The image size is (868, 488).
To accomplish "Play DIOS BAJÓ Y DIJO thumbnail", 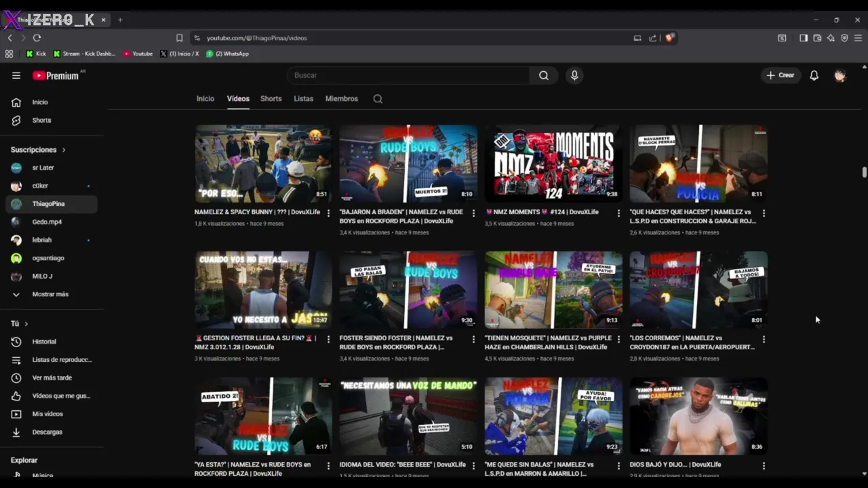I will pos(698,416).
